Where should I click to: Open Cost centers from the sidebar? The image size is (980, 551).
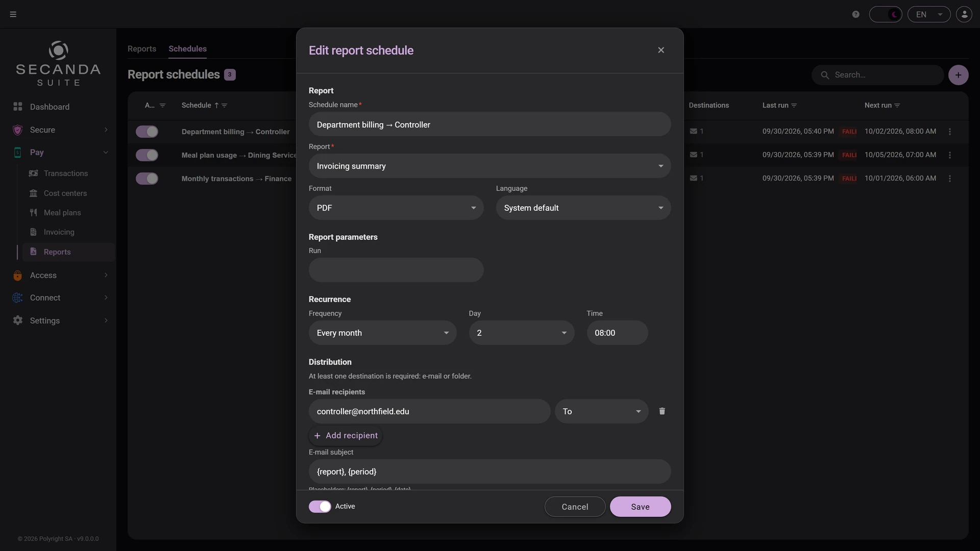(x=65, y=193)
